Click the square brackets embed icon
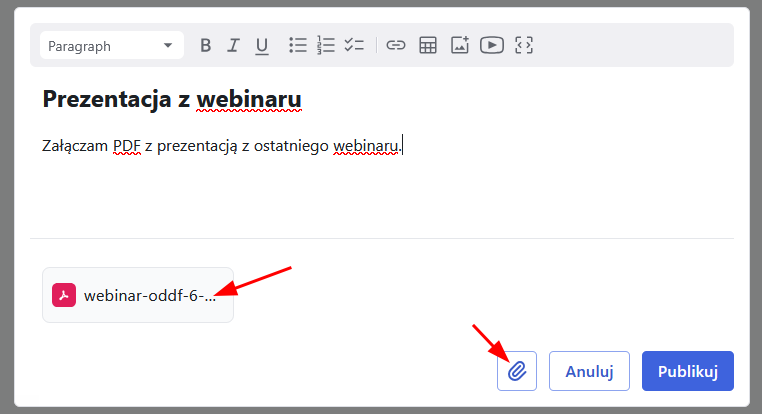 click(524, 45)
